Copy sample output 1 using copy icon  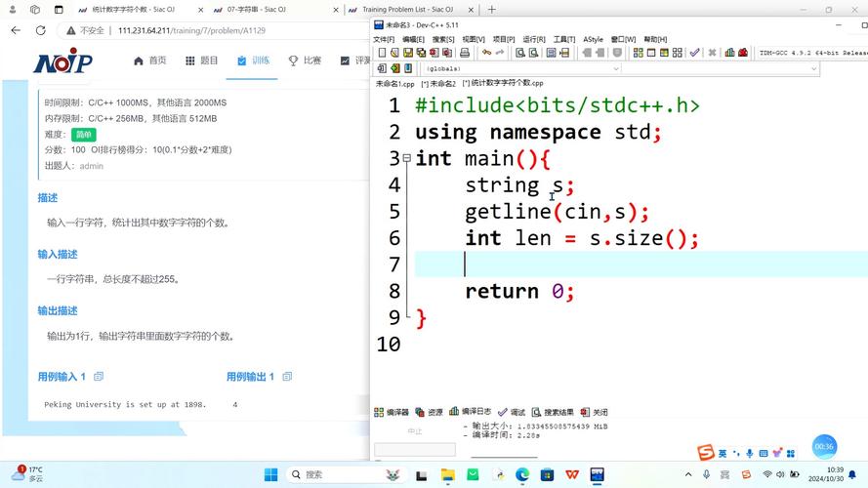tap(286, 377)
